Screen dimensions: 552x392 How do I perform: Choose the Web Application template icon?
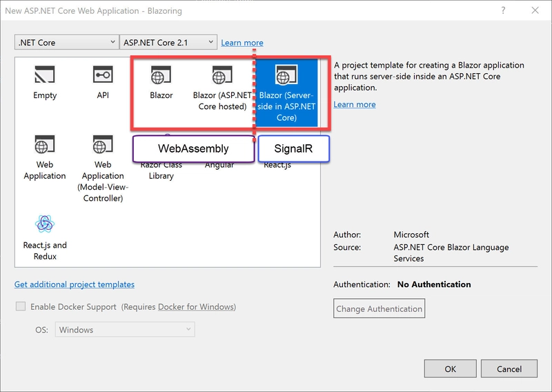[45, 144]
